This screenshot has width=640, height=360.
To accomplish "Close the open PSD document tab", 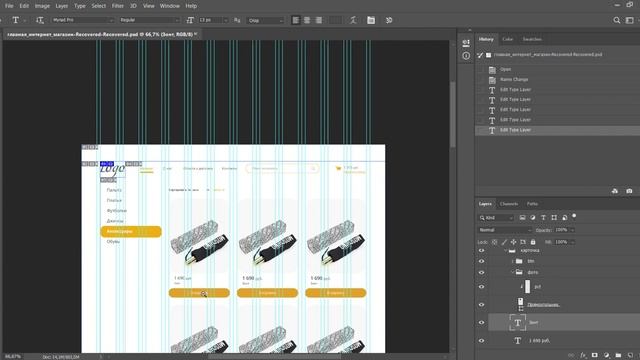I will tap(196, 34).
